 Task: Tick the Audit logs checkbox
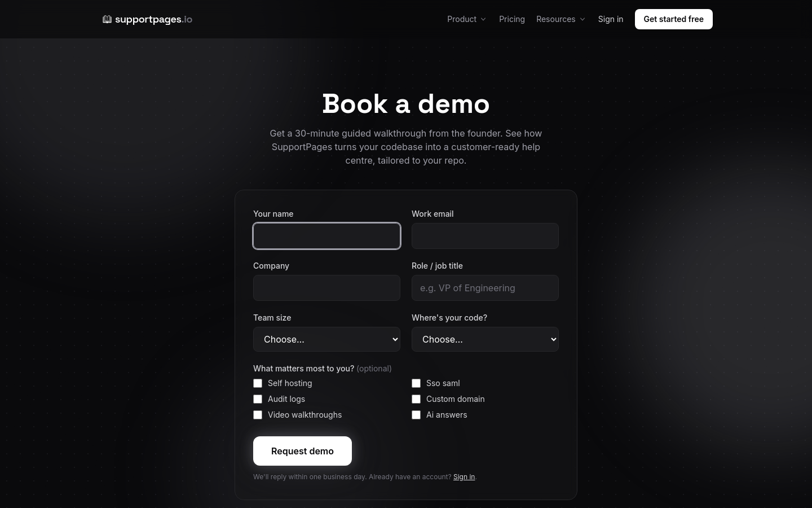(x=258, y=399)
